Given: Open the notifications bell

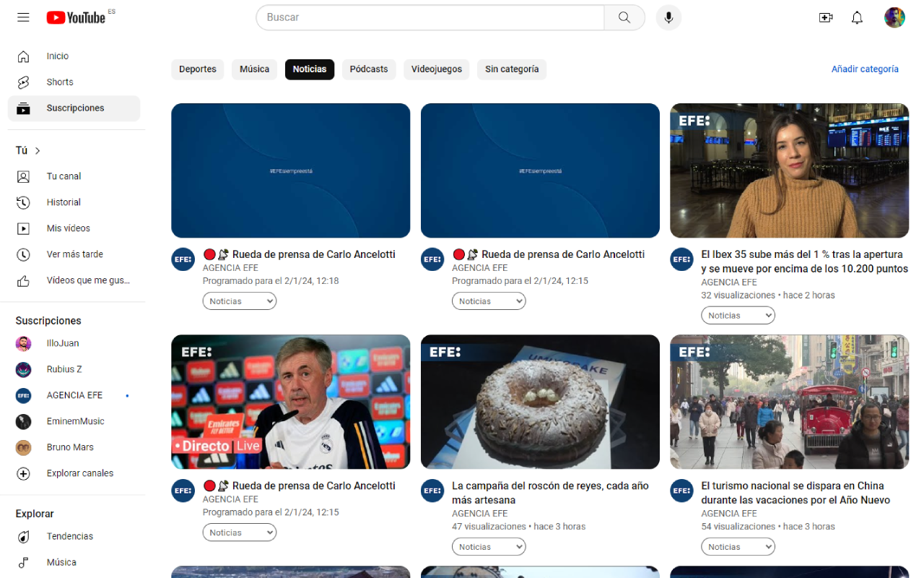Looking at the screenshot, I should pyautogui.click(x=857, y=17).
